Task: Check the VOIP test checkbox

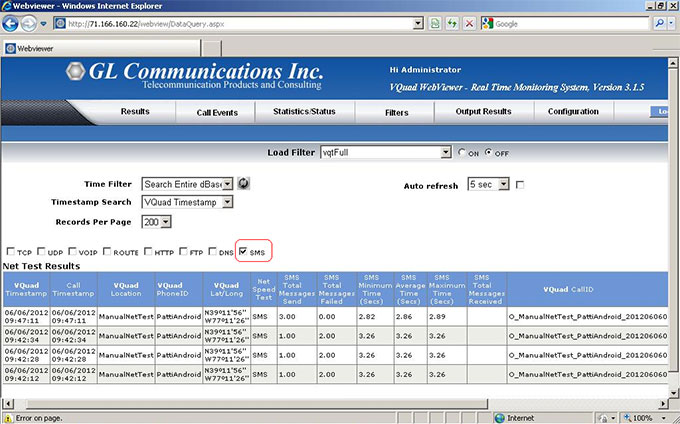Action: (72, 251)
